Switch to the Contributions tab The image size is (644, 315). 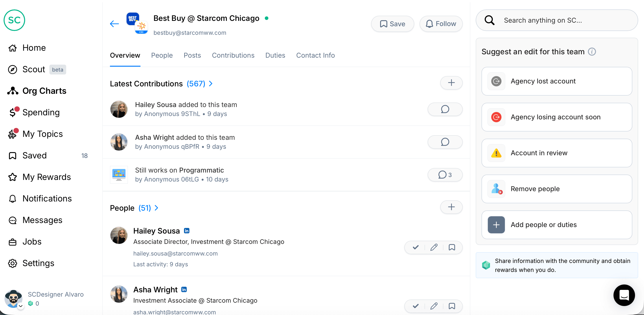[233, 55]
